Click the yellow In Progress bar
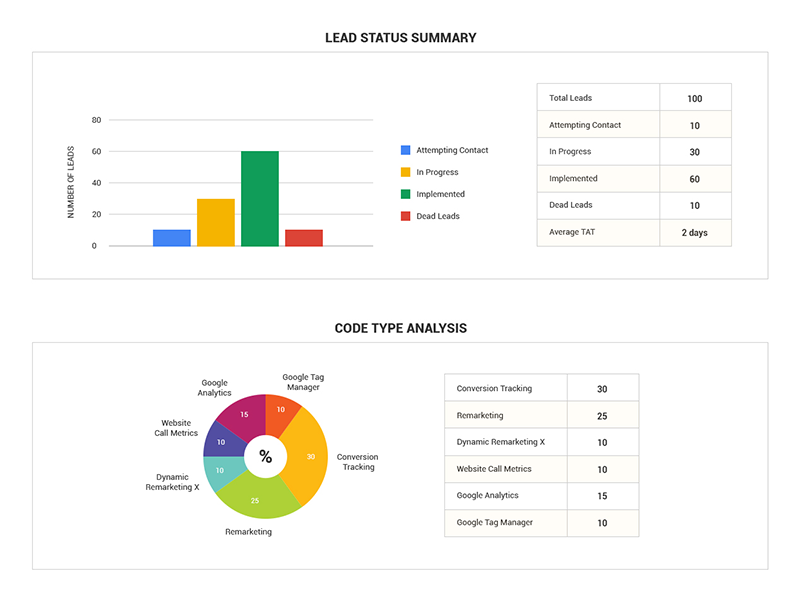This screenshot has height=600, width=800. [x=214, y=221]
